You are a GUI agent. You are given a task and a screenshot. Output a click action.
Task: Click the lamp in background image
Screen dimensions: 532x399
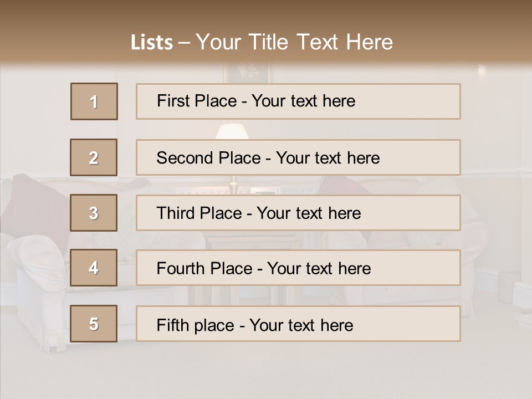pos(232,131)
